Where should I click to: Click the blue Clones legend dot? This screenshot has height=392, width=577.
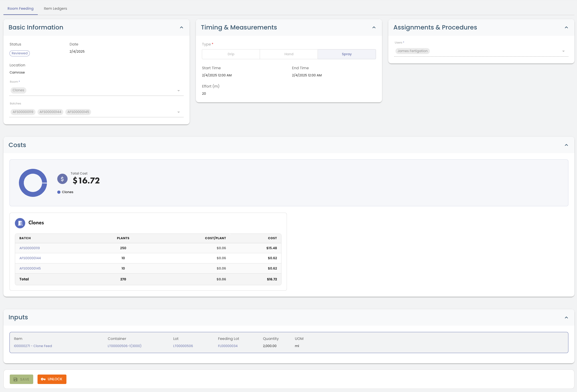coord(59,192)
